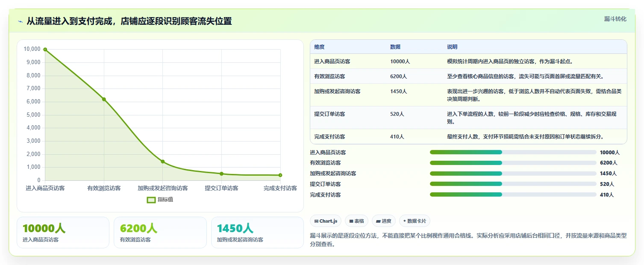
Task: Click the funnel title heading text
Action: tap(129, 21)
